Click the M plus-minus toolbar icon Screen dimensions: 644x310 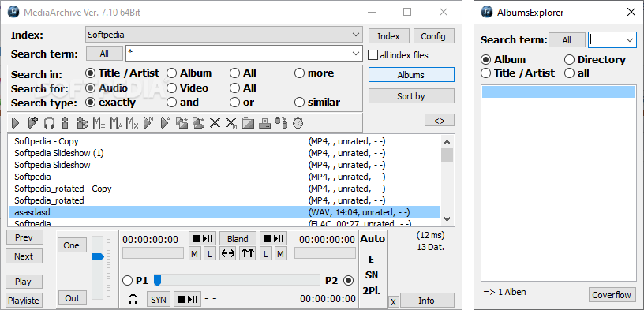click(99, 123)
